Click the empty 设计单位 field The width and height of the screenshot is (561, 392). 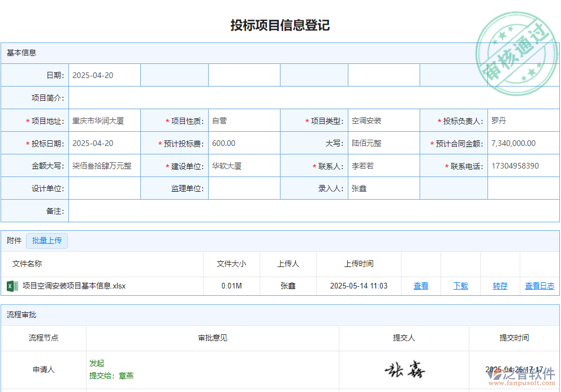click(105, 188)
